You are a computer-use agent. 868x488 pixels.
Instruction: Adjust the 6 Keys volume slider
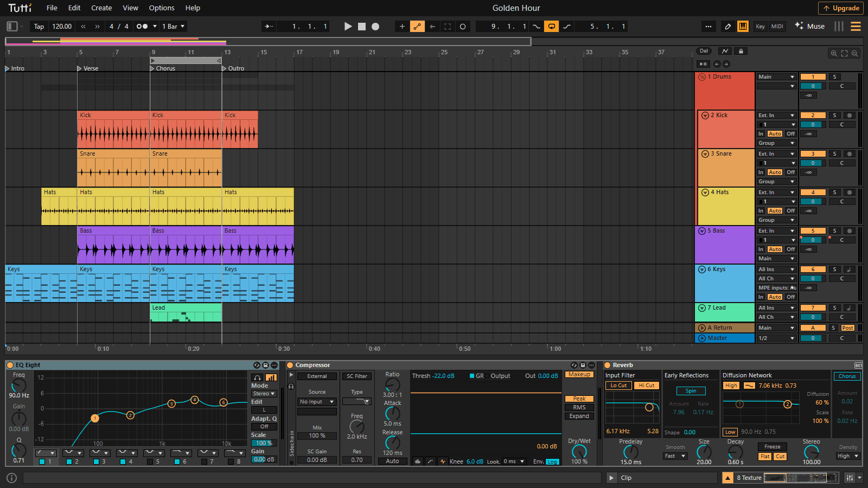click(813, 279)
